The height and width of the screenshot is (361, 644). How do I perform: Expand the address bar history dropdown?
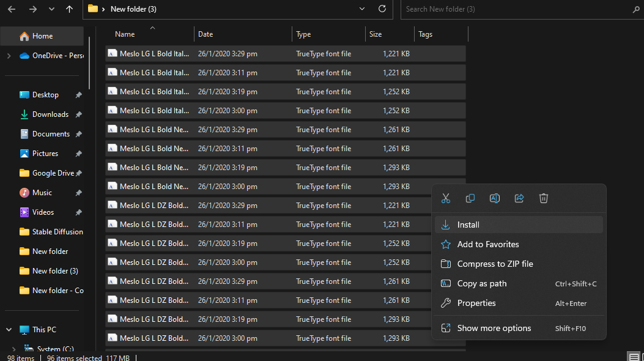363,9
